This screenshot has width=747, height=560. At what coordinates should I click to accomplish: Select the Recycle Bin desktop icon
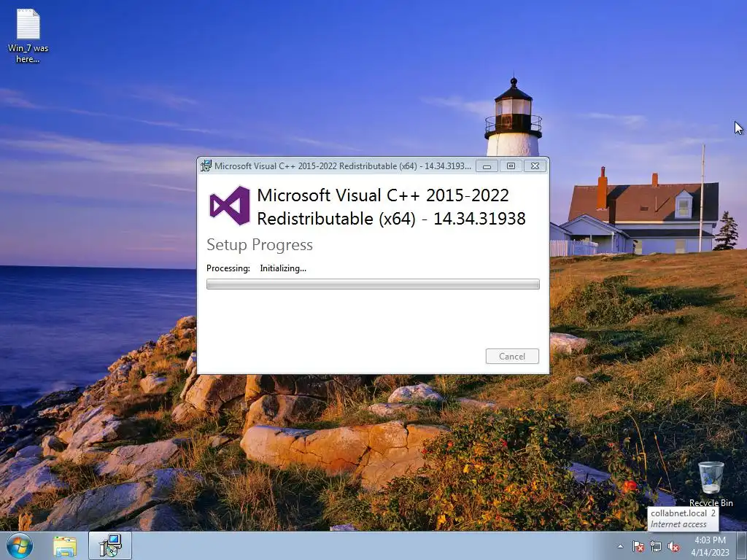pyautogui.click(x=711, y=484)
